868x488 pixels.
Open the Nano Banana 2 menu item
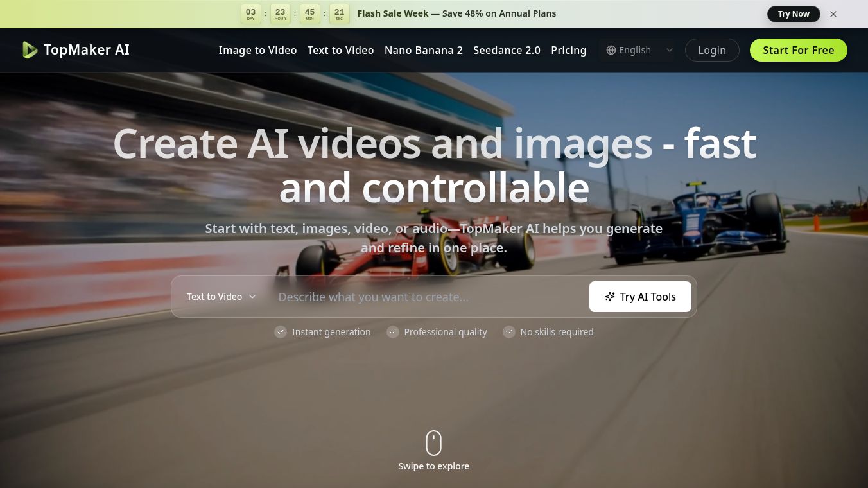pyautogui.click(x=424, y=50)
